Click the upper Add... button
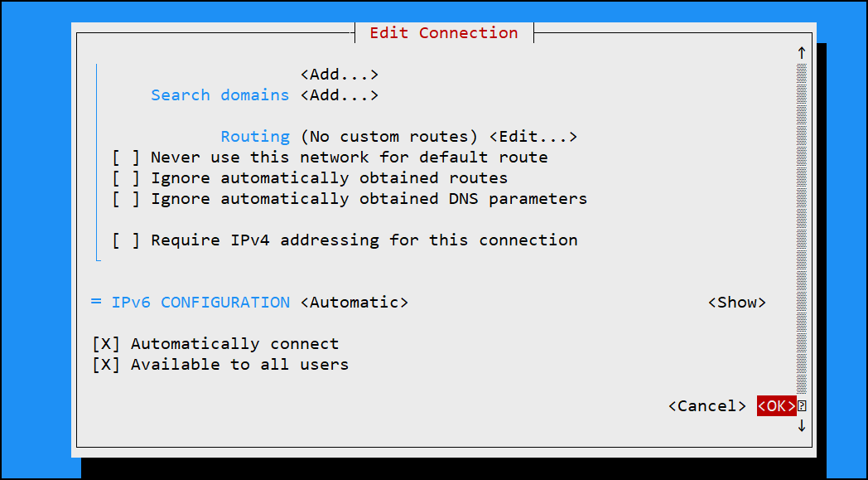Viewport: 868px width, 480px height. pos(340,75)
